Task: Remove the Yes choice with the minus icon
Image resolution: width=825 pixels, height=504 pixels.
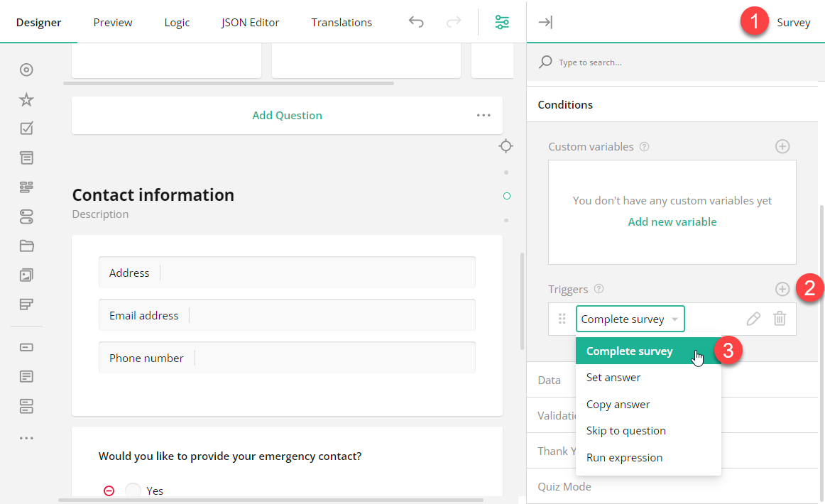Action: pos(108,491)
